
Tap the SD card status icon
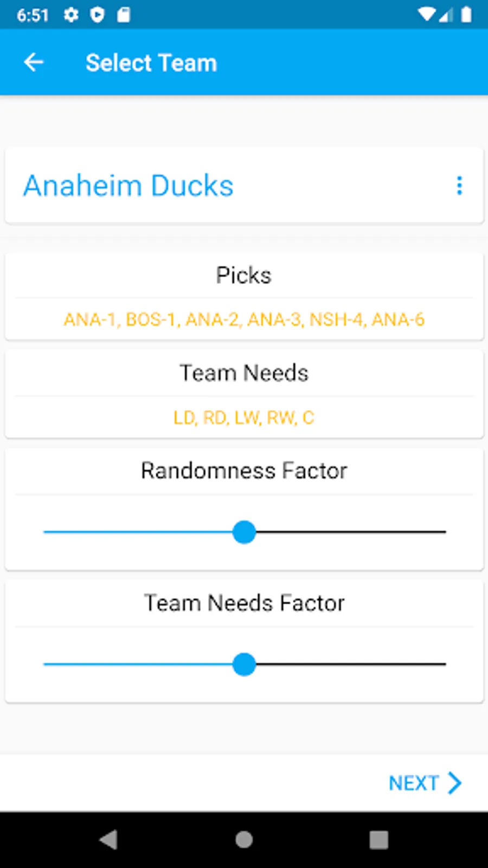pyautogui.click(x=124, y=15)
